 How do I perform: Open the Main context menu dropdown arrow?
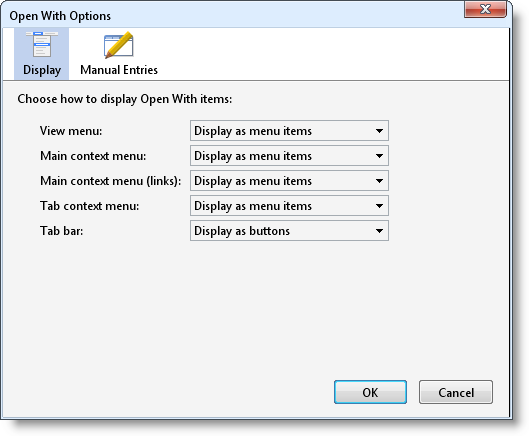tap(379, 156)
